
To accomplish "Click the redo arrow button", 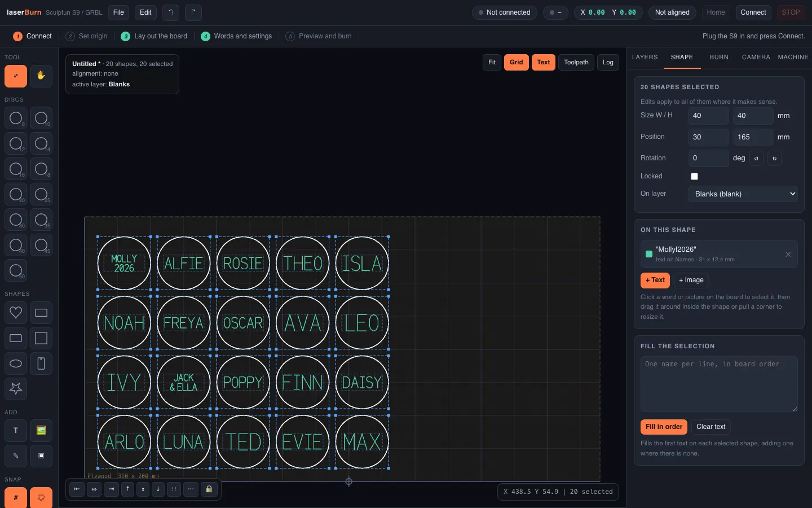I will tap(193, 12).
